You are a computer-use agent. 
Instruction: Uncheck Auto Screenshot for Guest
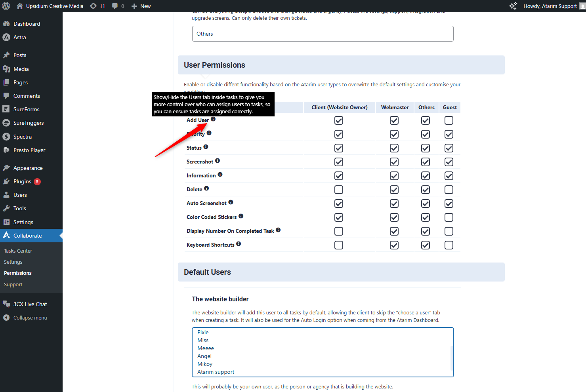point(449,204)
